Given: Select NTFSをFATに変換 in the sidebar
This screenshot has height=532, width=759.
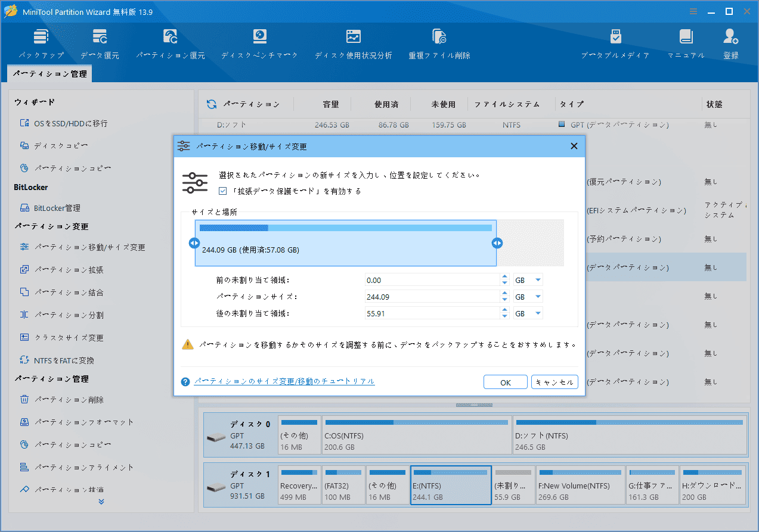Looking at the screenshot, I should [x=57, y=360].
